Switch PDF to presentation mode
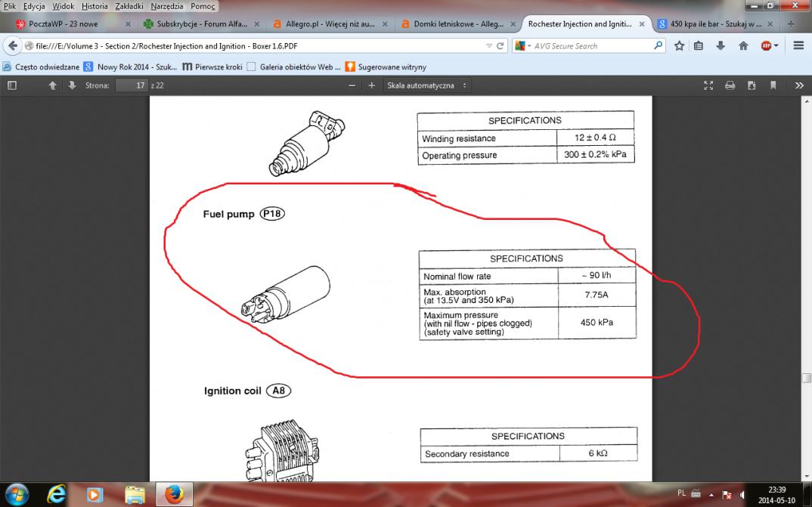This screenshot has height=507, width=812. tap(708, 85)
